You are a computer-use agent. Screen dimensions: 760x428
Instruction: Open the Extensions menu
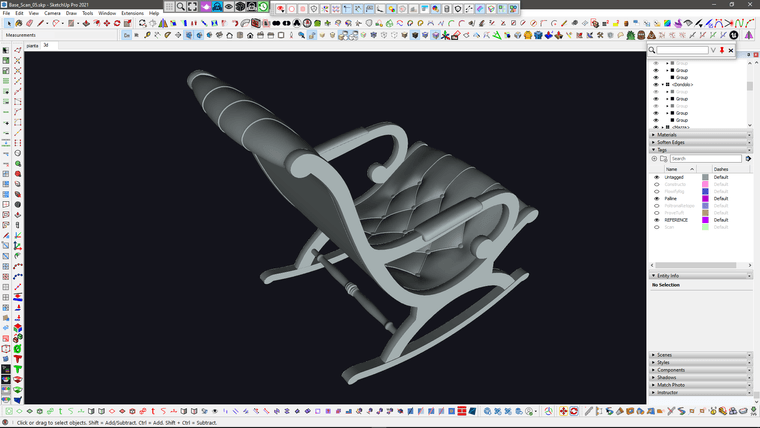pos(132,13)
